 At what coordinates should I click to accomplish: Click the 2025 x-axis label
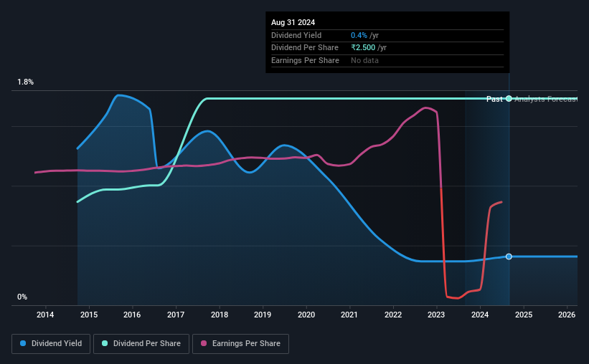524,315
